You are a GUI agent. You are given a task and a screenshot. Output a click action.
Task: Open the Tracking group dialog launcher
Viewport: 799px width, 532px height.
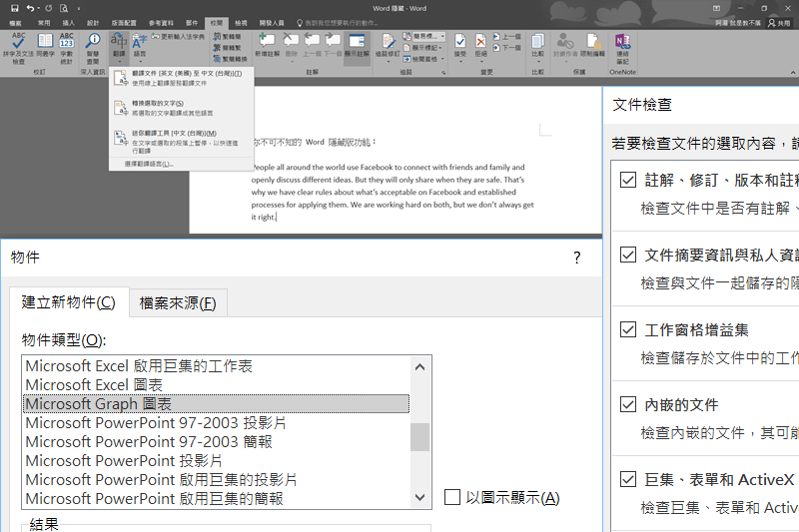[443, 72]
